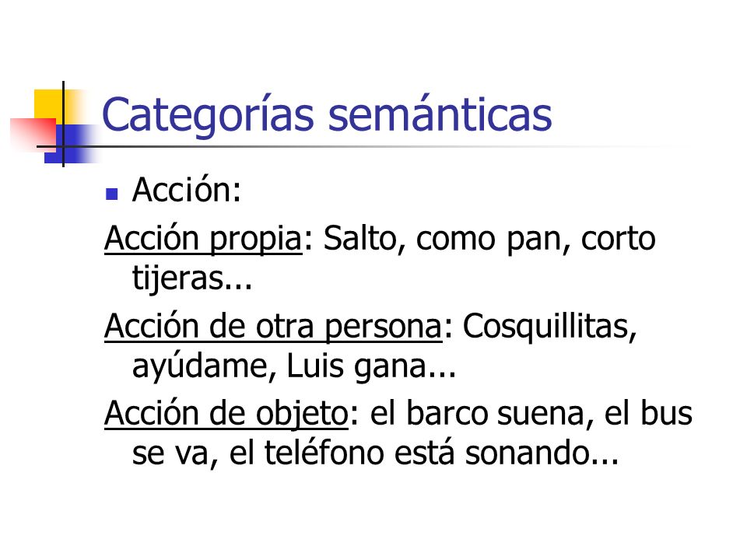Screen dimensions: 747x560
Task: Click the word 'tijeras...'
Action: pyautogui.click(x=192, y=278)
